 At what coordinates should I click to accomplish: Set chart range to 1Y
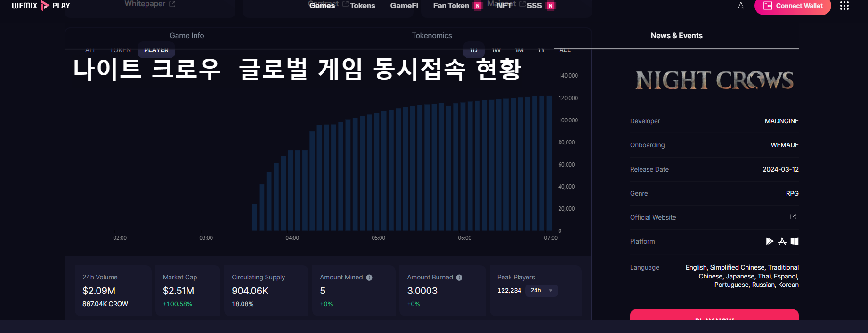[541, 50]
